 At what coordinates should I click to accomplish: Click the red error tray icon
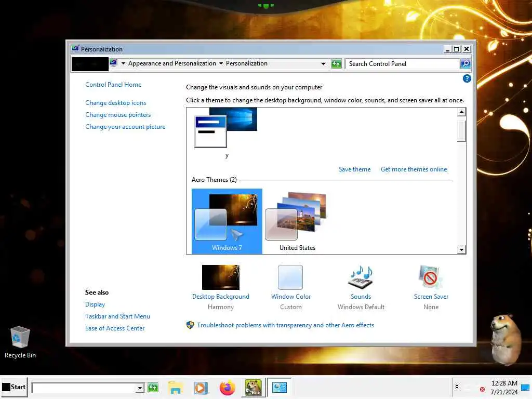coord(482,389)
